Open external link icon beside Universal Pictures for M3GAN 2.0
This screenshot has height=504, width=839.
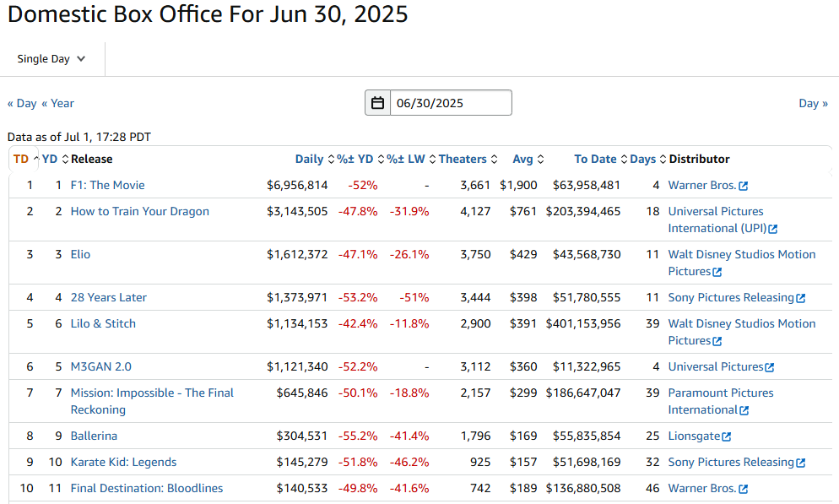pos(770,367)
